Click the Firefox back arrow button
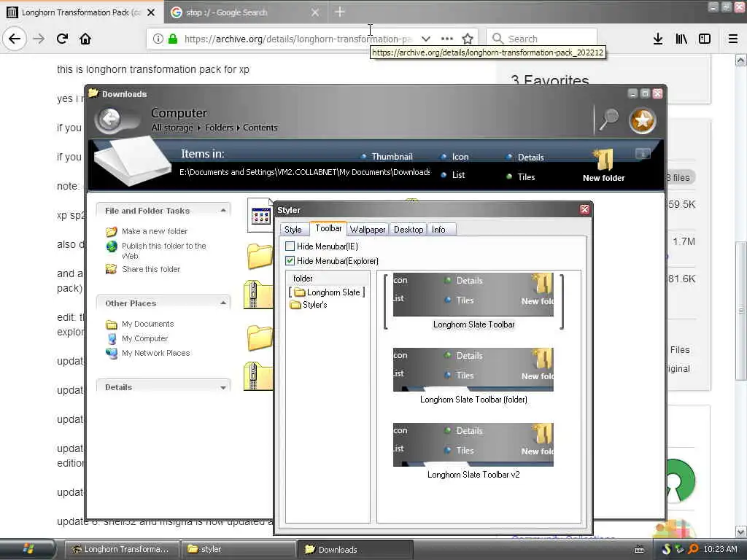The image size is (747, 560). click(15, 39)
